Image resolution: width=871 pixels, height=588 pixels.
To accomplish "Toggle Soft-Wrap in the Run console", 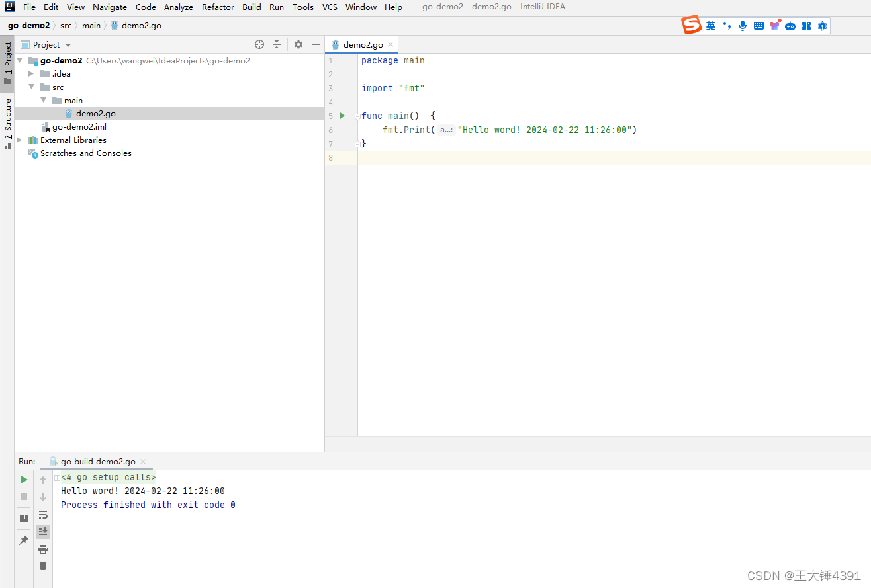I will (43, 515).
